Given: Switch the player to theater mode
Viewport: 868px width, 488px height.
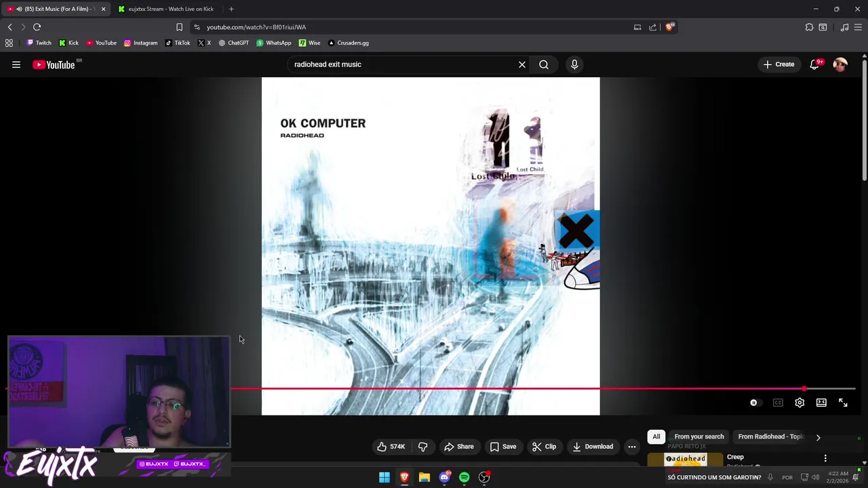Looking at the screenshot, I should point(821,403).
